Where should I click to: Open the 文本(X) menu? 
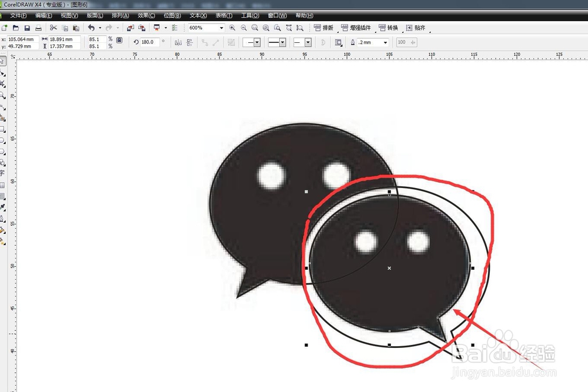click(198, 15)
